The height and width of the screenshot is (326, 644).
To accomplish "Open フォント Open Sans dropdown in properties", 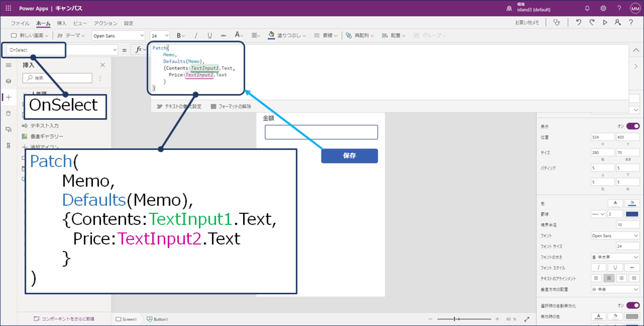I will [x=615, y=236].
